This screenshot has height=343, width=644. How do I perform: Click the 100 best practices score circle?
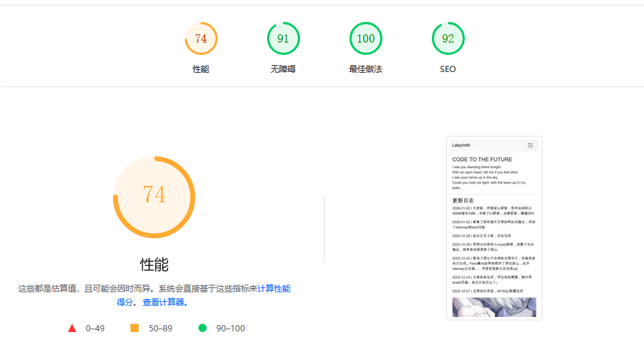point(365,38)
